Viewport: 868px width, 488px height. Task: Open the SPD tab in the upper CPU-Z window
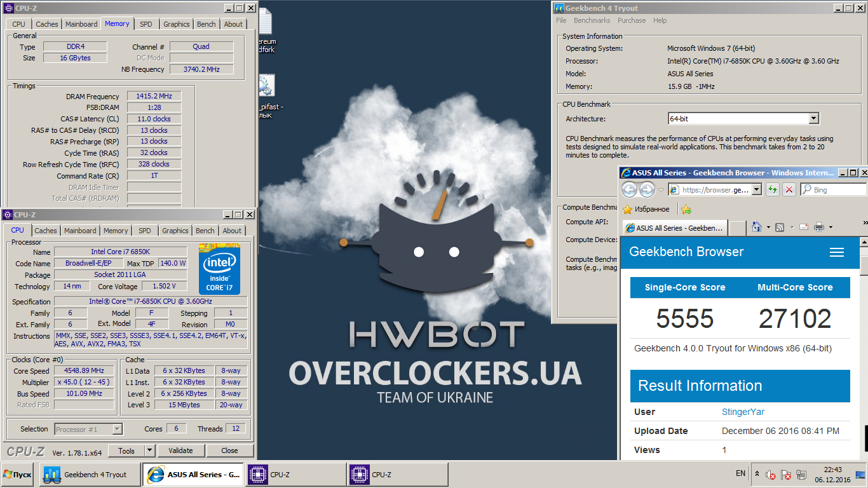[x=146, y=24]
